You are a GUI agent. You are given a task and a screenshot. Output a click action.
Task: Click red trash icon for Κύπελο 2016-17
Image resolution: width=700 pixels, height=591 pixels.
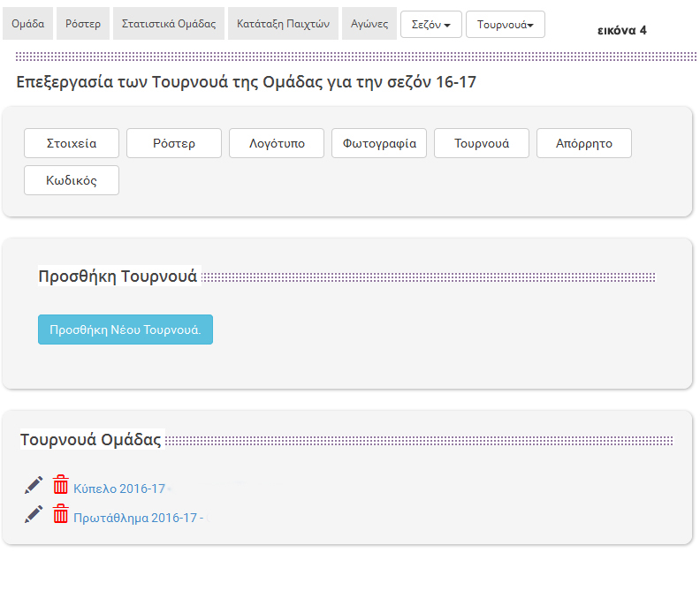[x=60, y=485]
